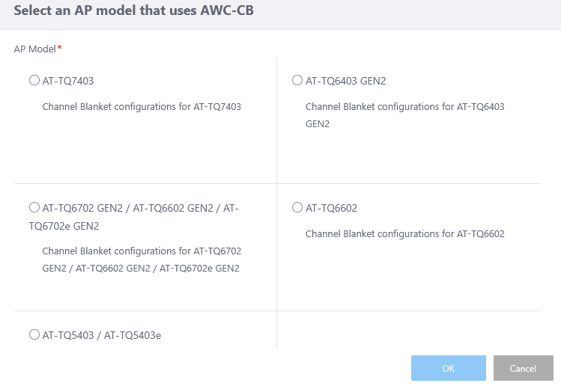Click the empty cell right of AT-TQ5403
561x392 pixels.
click(x=408, y=330)
